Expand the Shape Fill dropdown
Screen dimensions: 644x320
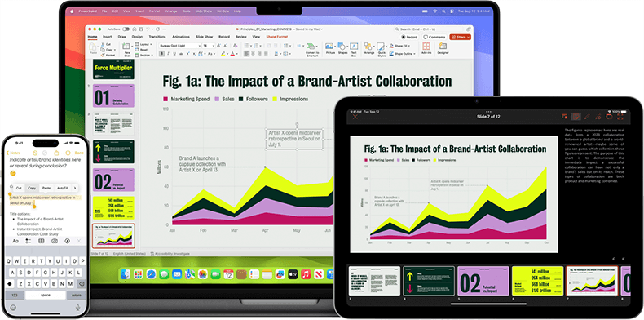pos(402,46)
